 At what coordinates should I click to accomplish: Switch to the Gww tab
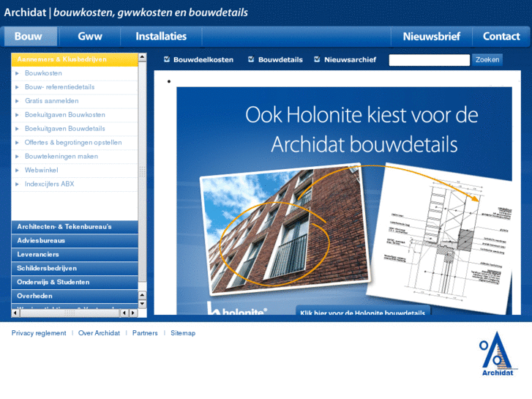pos(90,37)
